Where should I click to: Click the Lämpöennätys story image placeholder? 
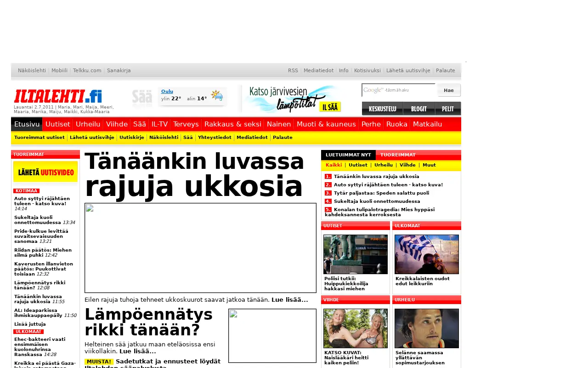(272, 336)
